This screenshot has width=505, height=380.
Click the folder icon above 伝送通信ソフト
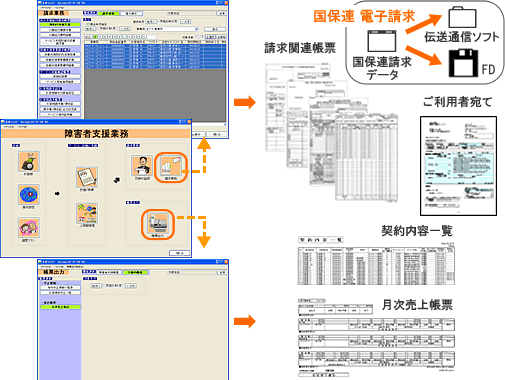[462, 17]
